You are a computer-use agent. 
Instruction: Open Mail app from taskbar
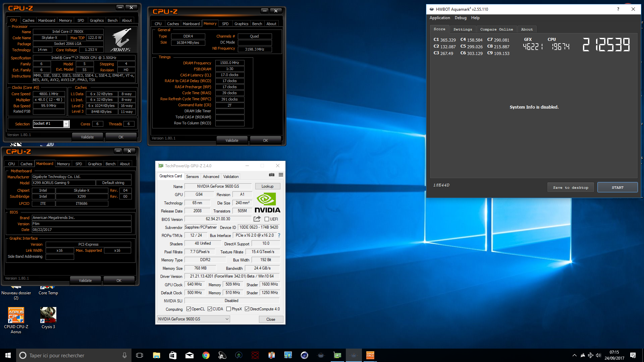tap(189, 355)
